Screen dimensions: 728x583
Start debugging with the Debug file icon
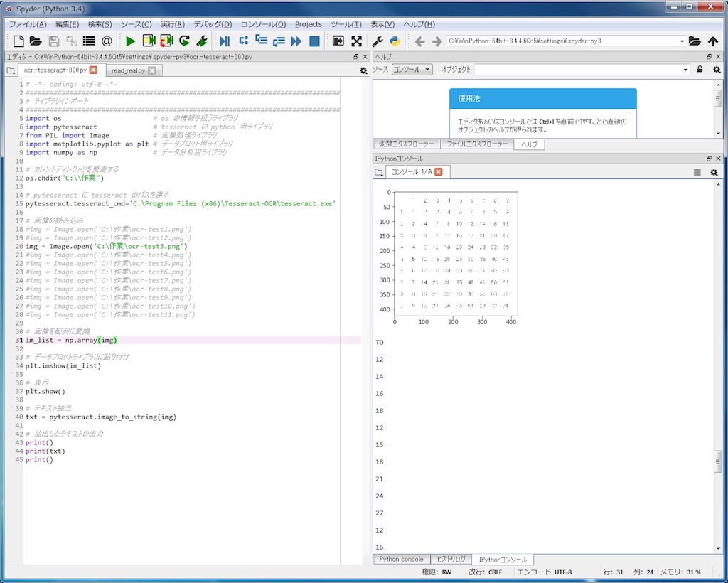coord(225,41)
